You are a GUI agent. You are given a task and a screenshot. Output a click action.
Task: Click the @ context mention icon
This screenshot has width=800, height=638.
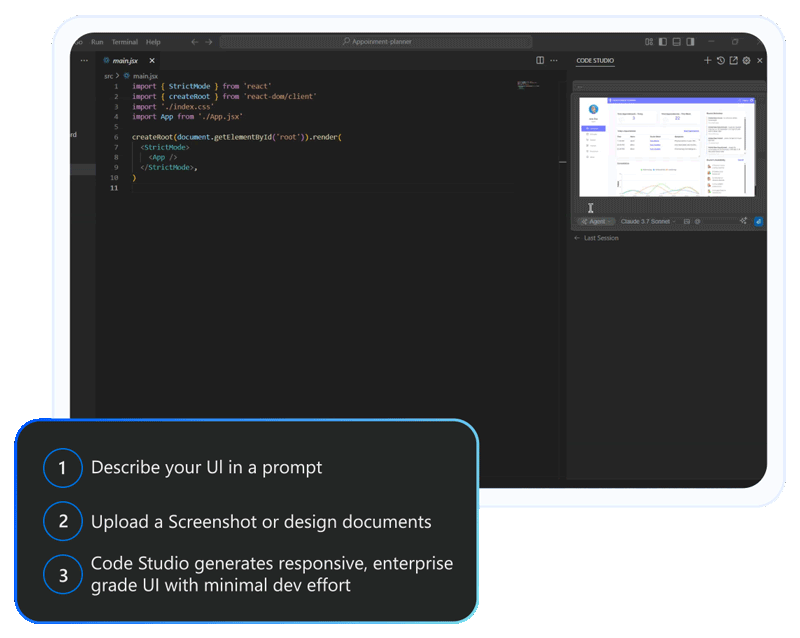697,221
